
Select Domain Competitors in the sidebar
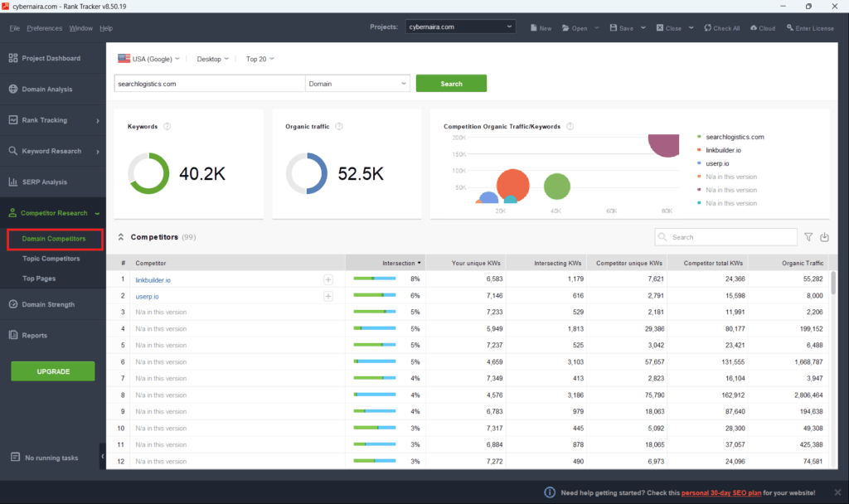pyautogui.click(x=54, y=239)
